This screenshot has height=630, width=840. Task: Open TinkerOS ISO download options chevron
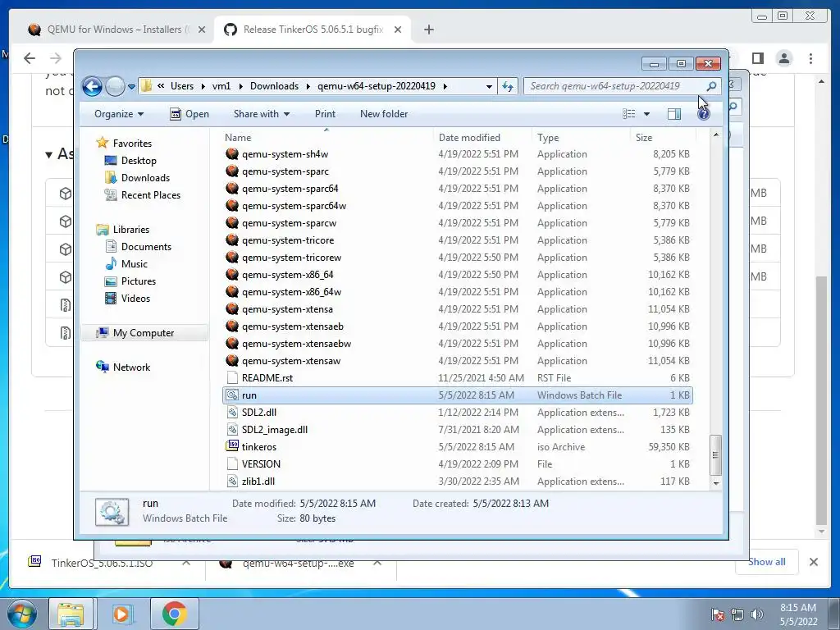click(186, 563)
